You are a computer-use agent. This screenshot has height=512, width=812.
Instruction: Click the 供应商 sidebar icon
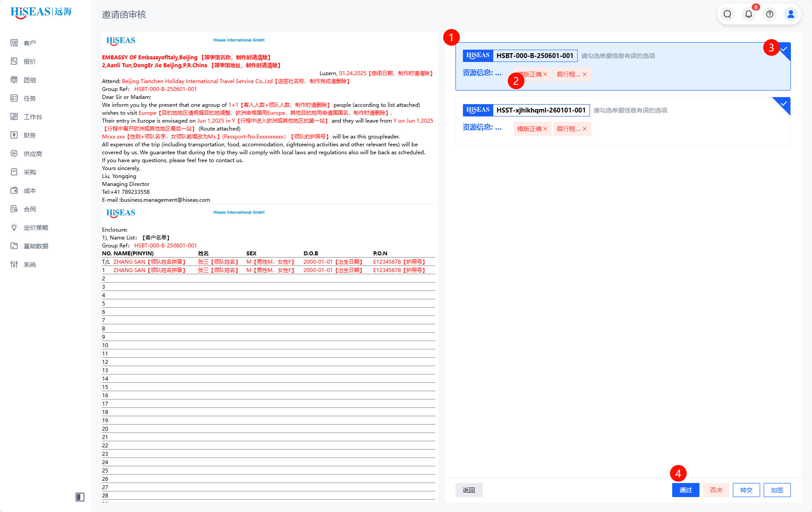(x=14, y=153)
